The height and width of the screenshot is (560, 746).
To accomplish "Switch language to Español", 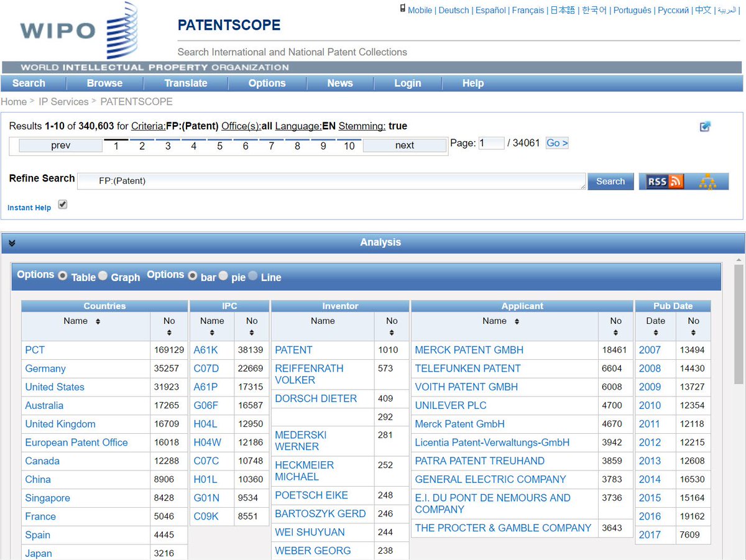I will click(490, 11).
